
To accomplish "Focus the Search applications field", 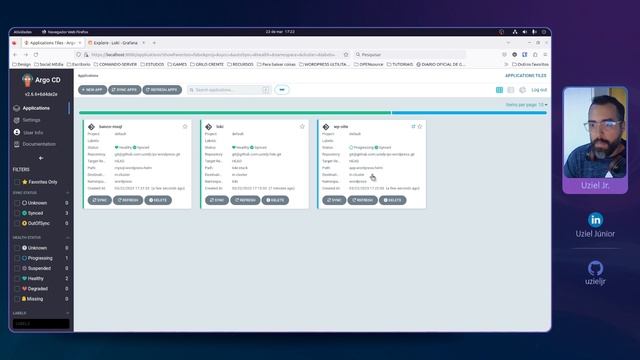I will (229, 90).
